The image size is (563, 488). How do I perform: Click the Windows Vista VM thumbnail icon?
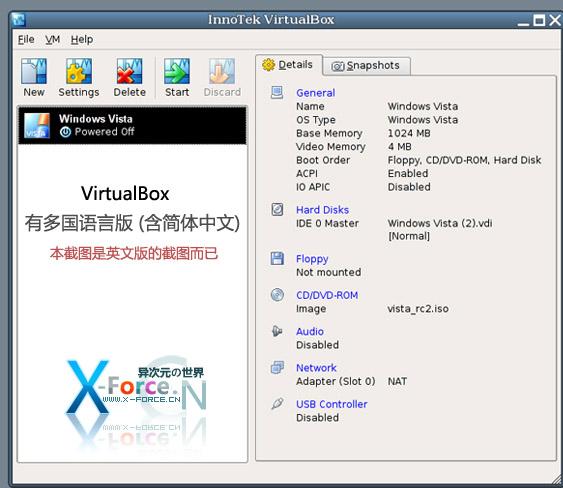click(37, 125)
